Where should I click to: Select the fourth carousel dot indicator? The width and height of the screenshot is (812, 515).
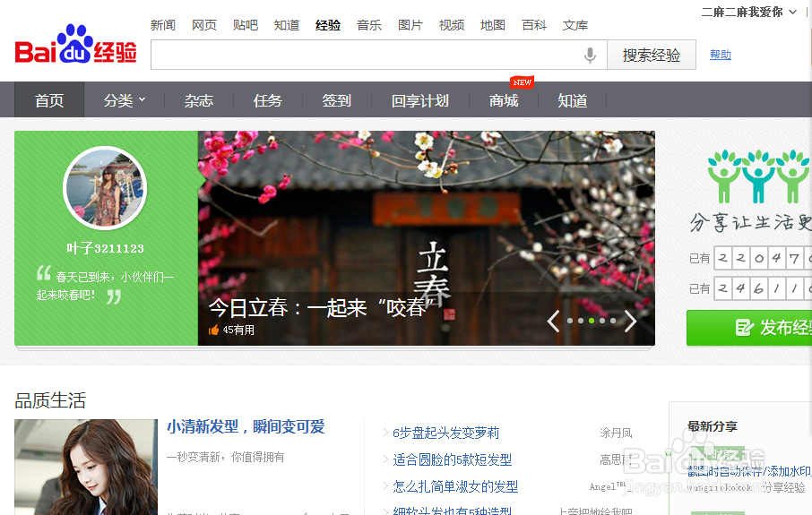[x=602, y=321]
